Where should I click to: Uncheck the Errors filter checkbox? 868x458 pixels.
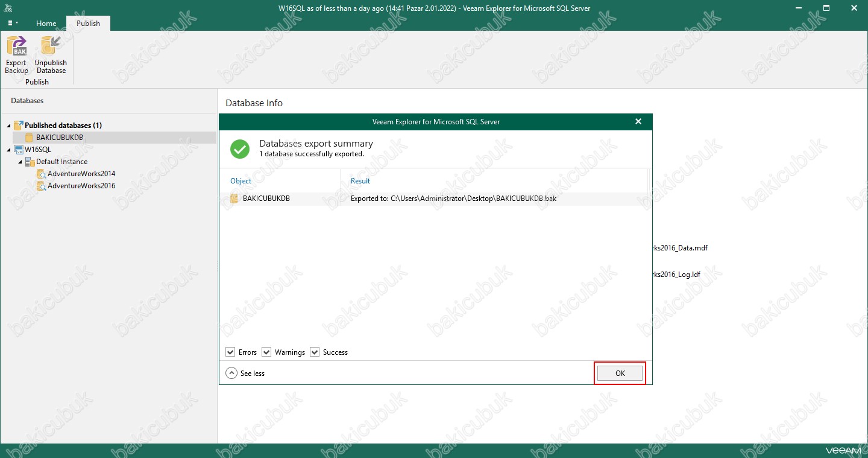coord(230,352)
